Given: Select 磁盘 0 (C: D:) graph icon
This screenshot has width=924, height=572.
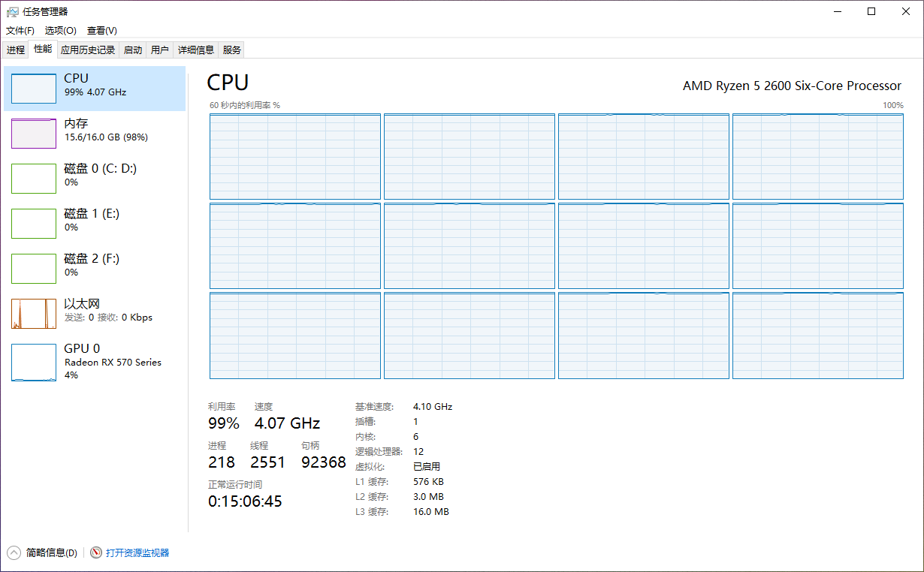Looking at the screenshot, I should coord(34,179).
